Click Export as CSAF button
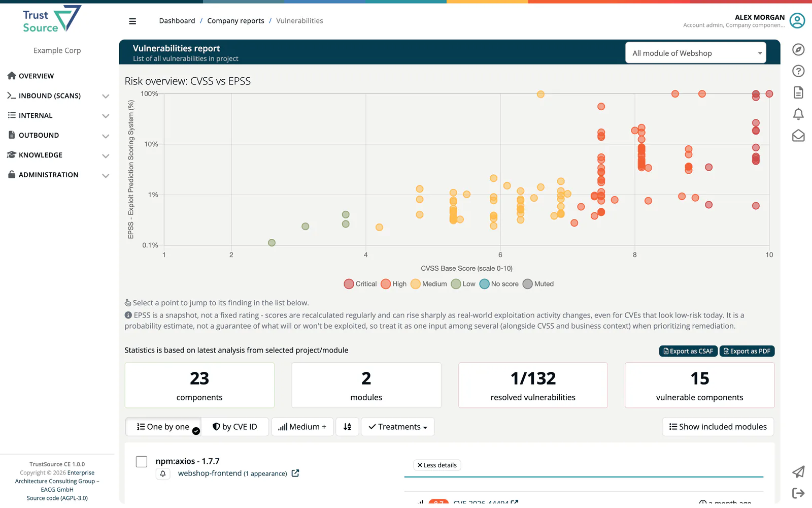This screenshot has width=812, height=508. coord(688,351)
